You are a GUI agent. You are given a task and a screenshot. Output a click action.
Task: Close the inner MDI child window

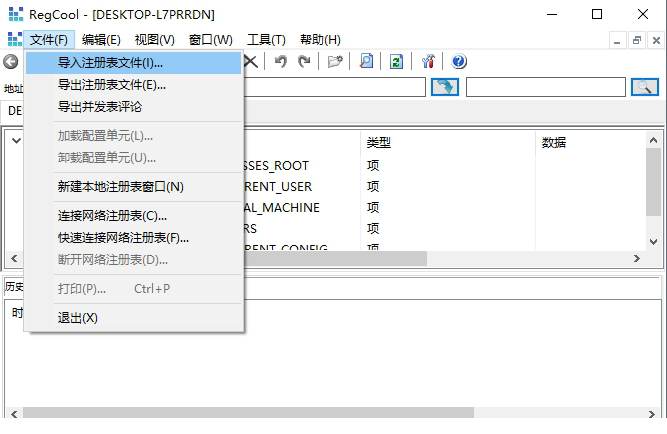coord(656,41)
